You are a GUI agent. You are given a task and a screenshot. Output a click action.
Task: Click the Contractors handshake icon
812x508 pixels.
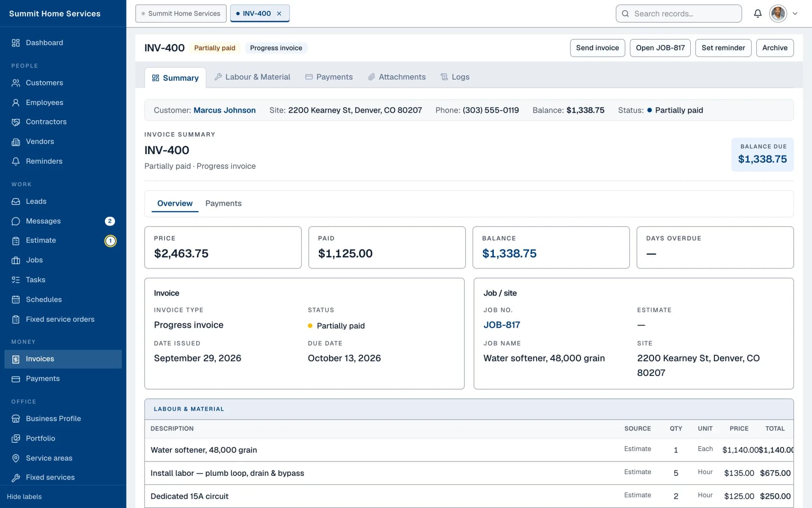16,122
